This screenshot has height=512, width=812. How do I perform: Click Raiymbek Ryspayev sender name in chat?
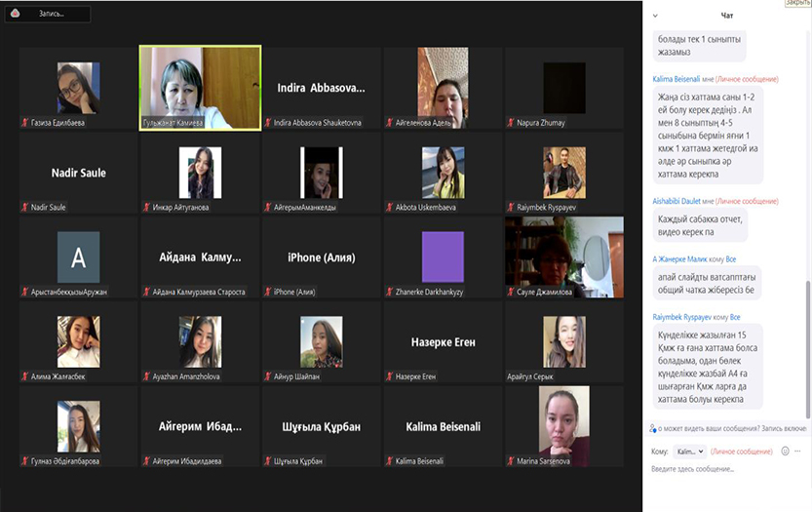(681, 317)
